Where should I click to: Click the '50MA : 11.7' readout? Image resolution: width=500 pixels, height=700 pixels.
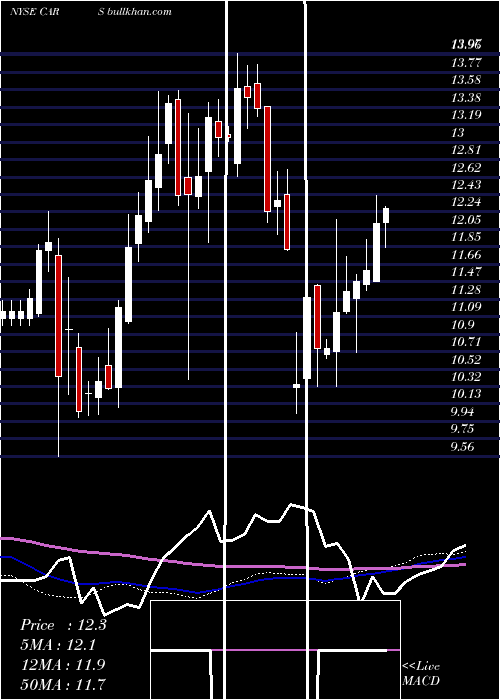pyautogui.click(x=63, y=684)
